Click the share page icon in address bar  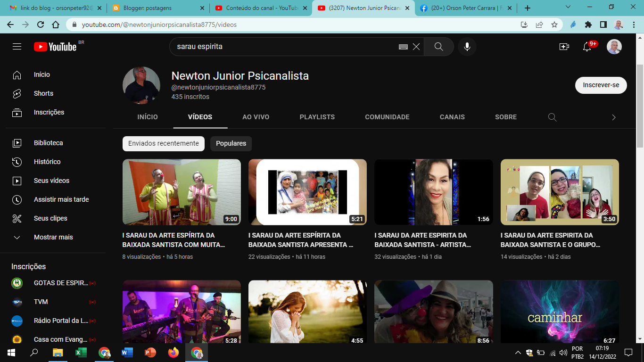539,25
